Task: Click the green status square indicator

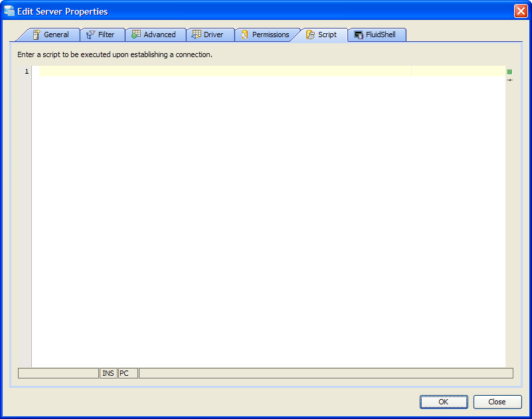Action: (x=509, y=72)
